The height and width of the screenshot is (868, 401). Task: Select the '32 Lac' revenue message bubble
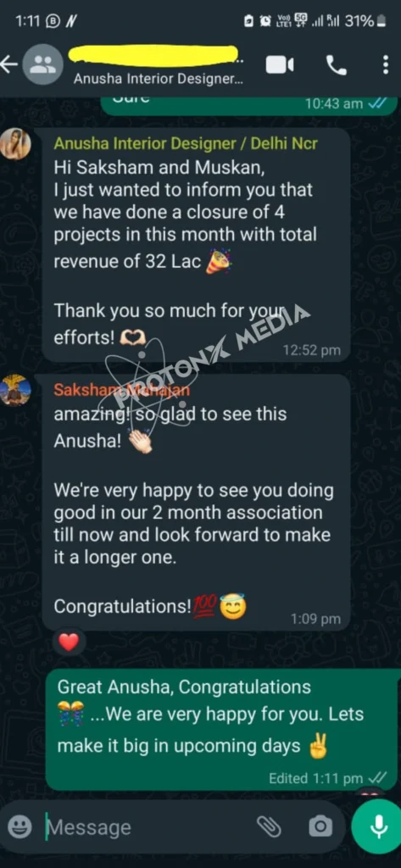(x=196, y=245)
